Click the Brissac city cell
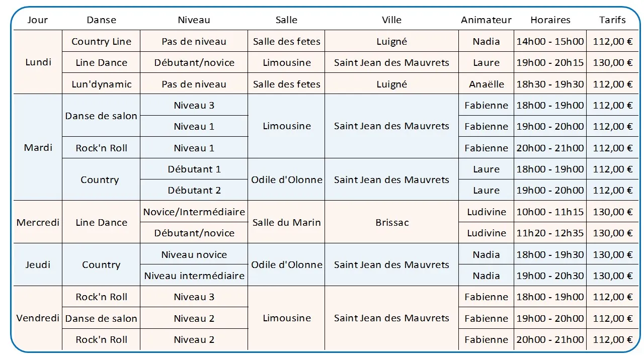The width and height of the screenshot is (644, 362). 391,222
